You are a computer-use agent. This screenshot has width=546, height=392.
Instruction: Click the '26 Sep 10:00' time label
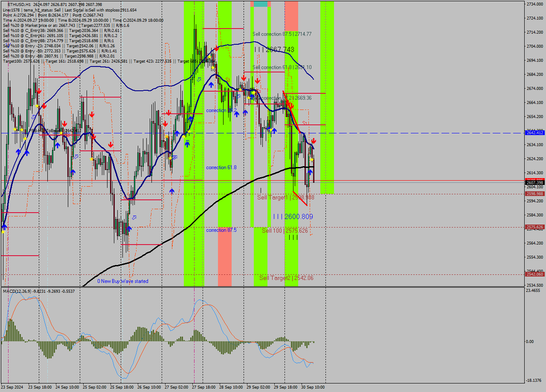149,387
